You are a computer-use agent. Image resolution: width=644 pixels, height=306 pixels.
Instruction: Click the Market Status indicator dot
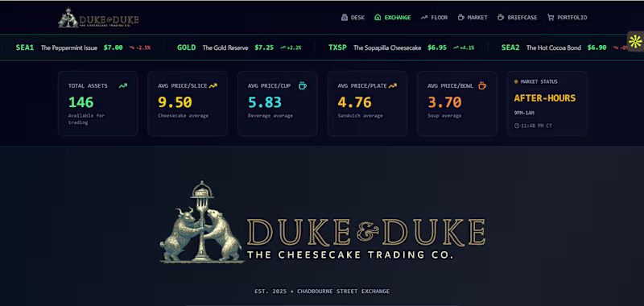pos(516,82)
